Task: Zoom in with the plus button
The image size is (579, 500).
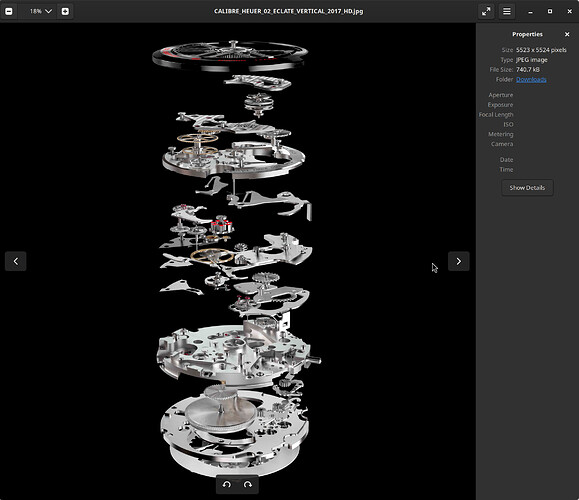Action: (65, 11)
